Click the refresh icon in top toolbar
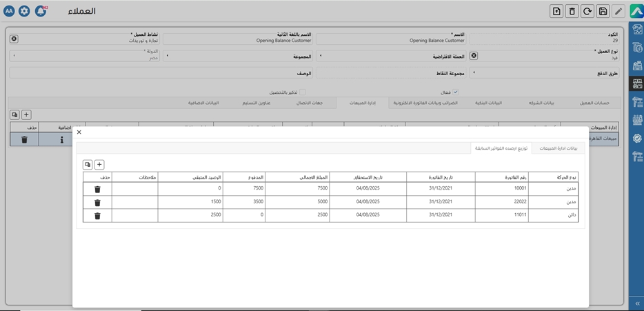This screenshot has height=311, width=644. point(587,11)
